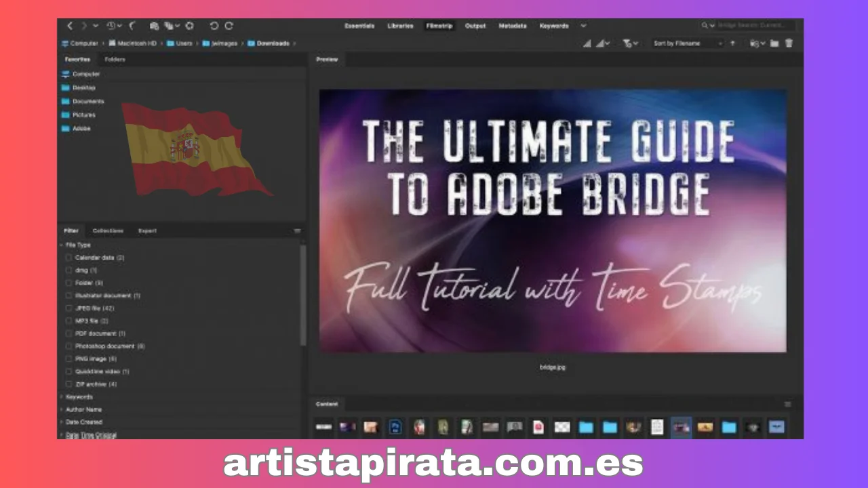The image size is (868, 488).
Task: Check the Calendar data filter box
Action: coord(68,258)
